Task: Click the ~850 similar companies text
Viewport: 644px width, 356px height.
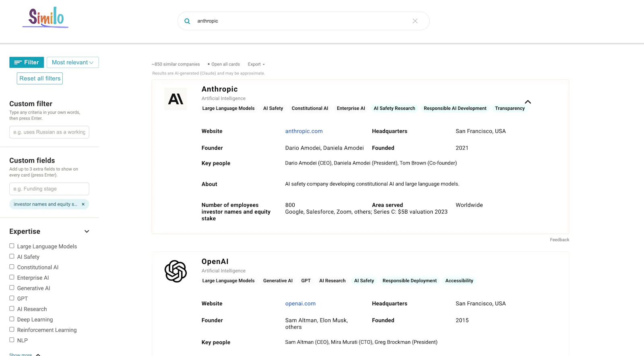Action: pos(175,64)
